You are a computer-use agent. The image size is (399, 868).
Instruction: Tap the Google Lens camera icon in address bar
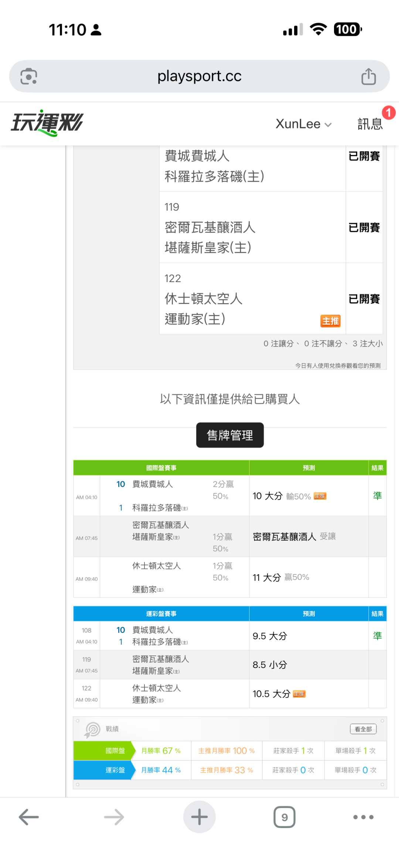click(x=29, y=77)
